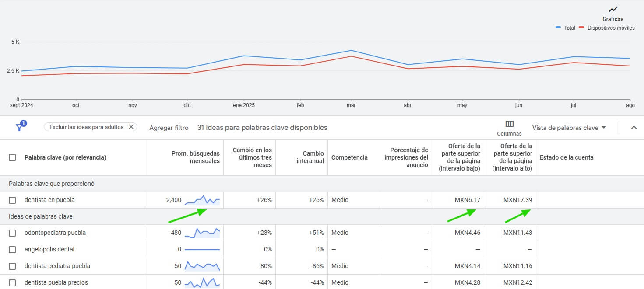Click the filter funnel icon
Screen dimensions: 644x289
click(x=20, y=127)
